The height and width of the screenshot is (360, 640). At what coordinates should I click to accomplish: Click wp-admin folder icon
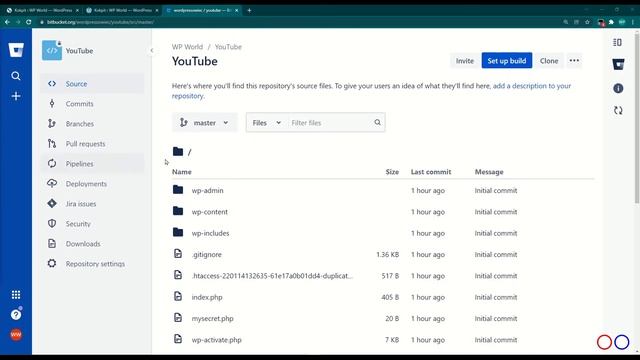pyautogui.click(x=178, y=189)
